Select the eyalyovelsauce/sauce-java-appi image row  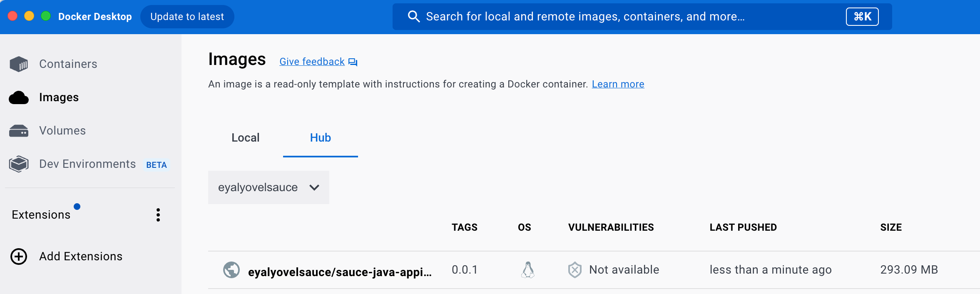coord(340,272)
